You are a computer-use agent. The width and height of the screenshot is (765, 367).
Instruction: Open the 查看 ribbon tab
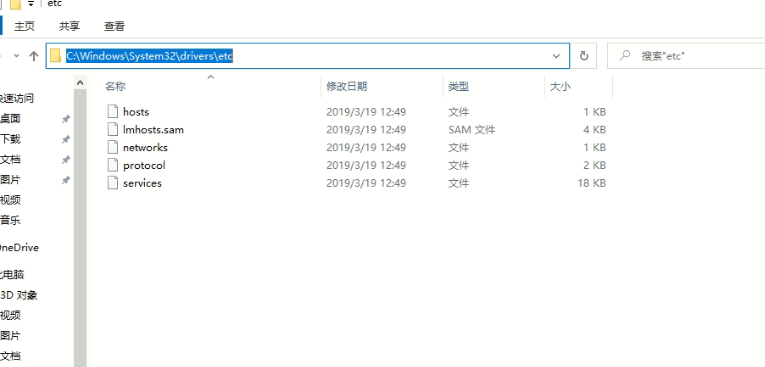tap(114, 26)
